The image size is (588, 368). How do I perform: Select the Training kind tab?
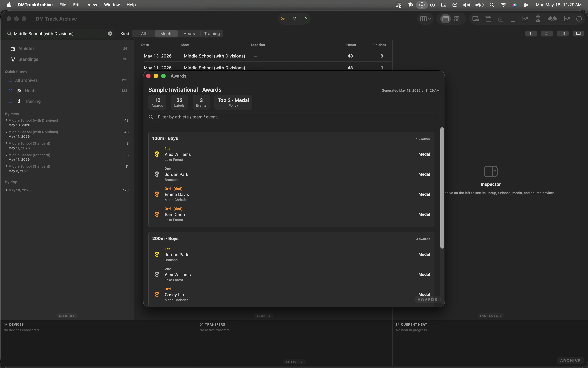[212, 34]
